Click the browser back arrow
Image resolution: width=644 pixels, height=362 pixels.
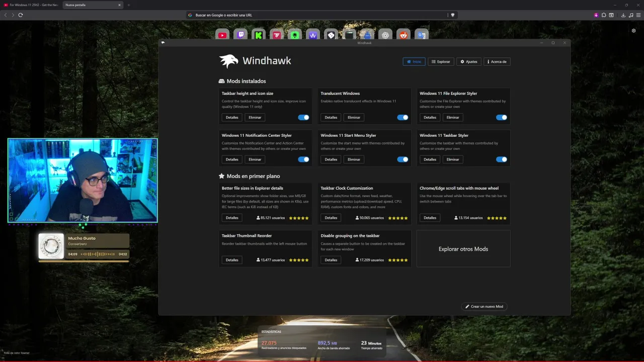point(6,15)
